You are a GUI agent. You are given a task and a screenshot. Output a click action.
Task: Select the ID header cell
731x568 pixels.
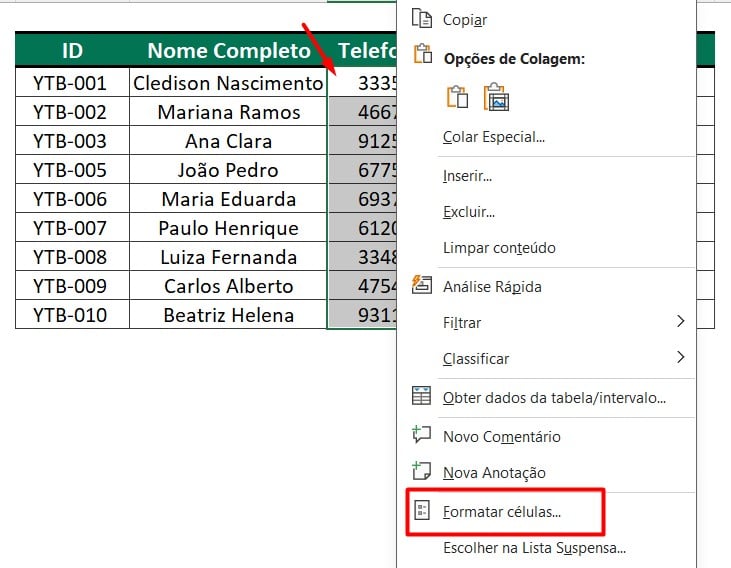[72, 50]
